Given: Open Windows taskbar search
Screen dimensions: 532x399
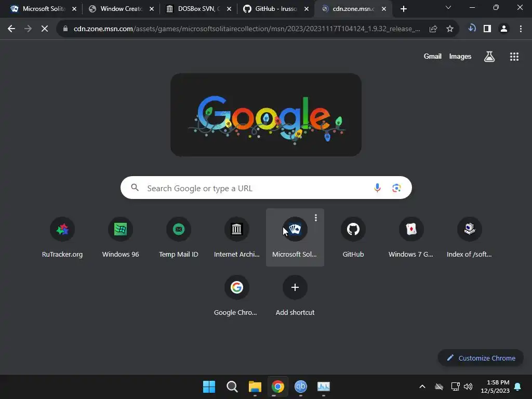Looking at the screenshot, I should 232,387.
